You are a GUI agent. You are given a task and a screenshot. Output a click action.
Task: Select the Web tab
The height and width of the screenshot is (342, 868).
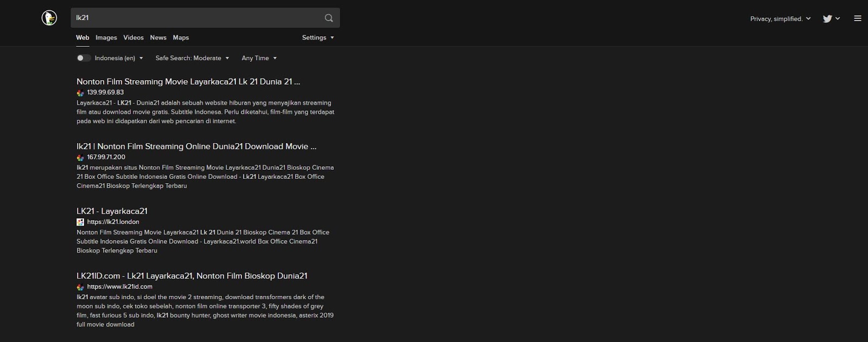(x=82, y=37)
